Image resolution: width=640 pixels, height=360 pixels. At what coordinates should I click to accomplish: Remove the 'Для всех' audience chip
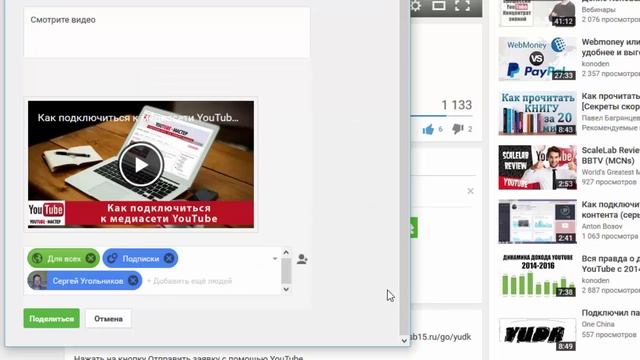(91, 258)
